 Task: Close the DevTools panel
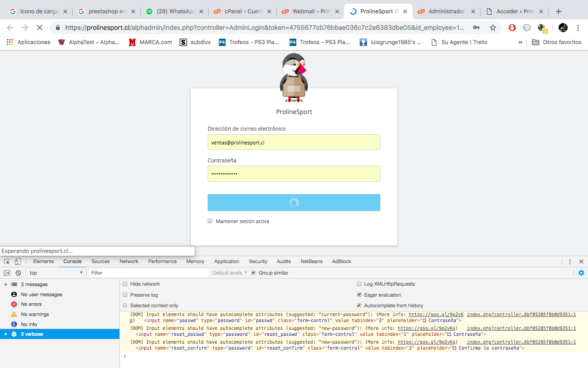point(581,262)
